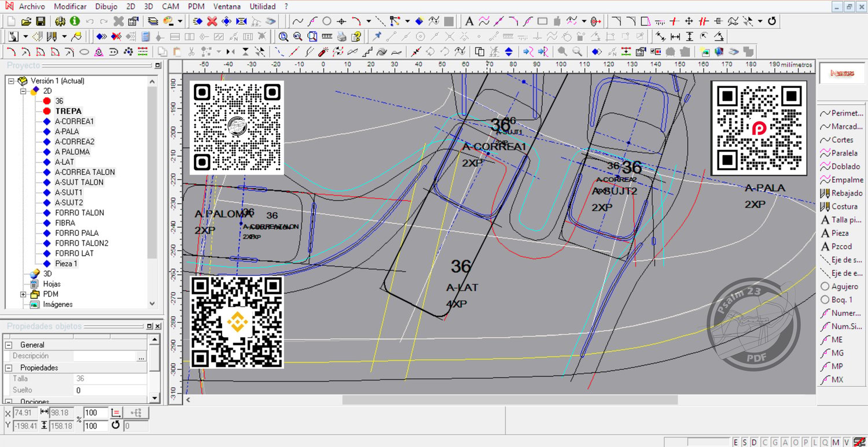Click the help question mark icon
This screenshot has width=868, height=447.
tap(356, 36)
